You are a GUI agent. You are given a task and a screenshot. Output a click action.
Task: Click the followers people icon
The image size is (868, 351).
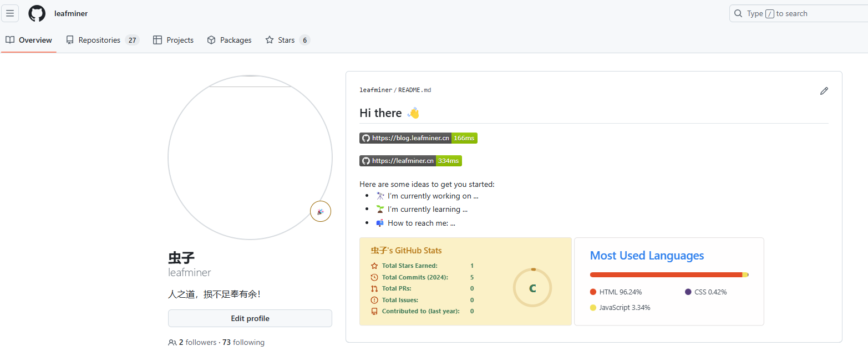(172, 343)
